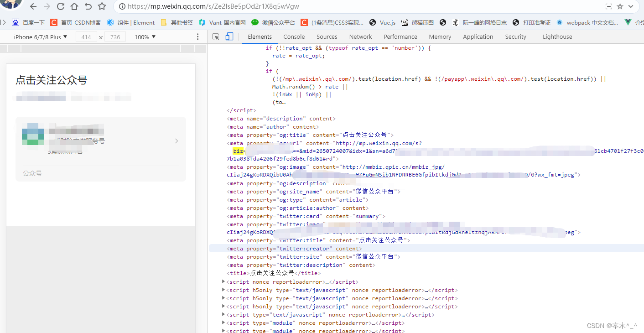Switch to the Security tab
The width and height of the screenshot is (644, 333).
(x=516, y=36)
